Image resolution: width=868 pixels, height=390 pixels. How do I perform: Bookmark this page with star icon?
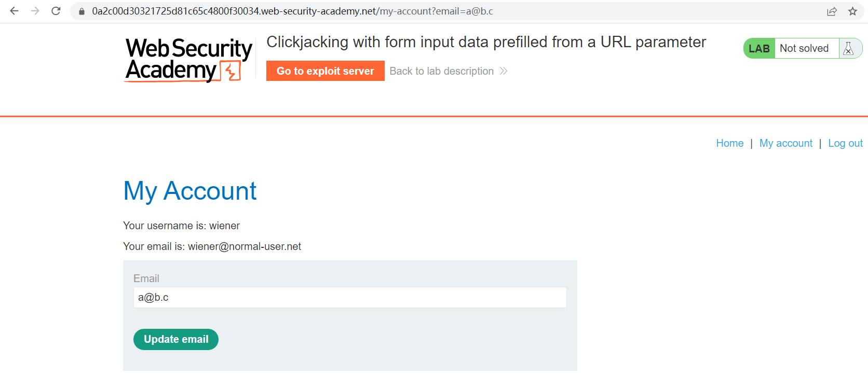click(x=852, y=11)
